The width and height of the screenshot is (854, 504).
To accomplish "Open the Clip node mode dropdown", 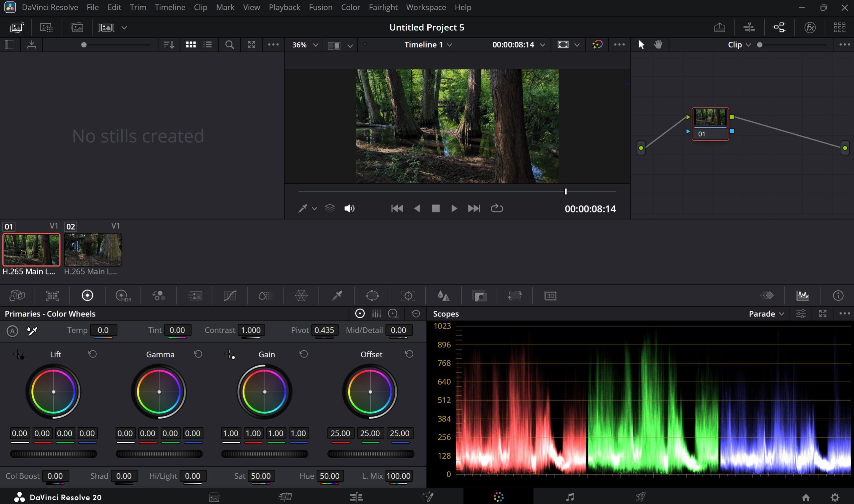I will pyautogui.click(x=739, y=45).
